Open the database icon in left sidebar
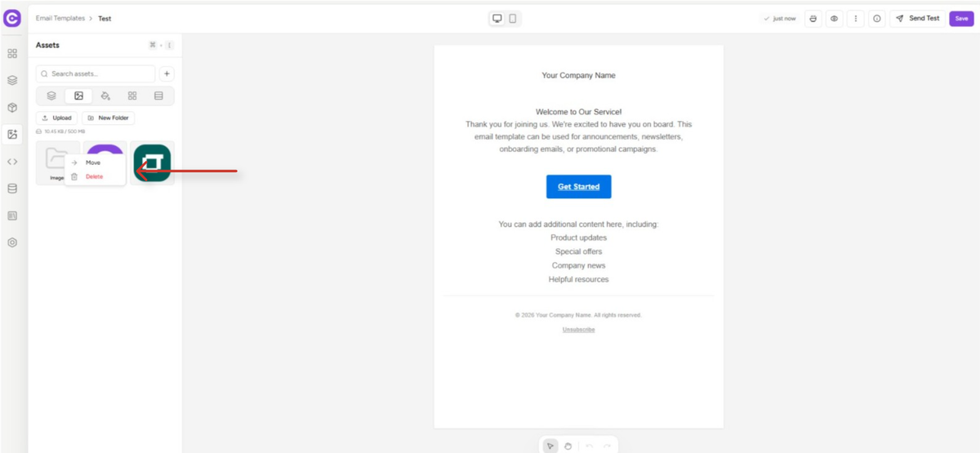This screenshot has height=453, width=980. click(x=12, y=189)
